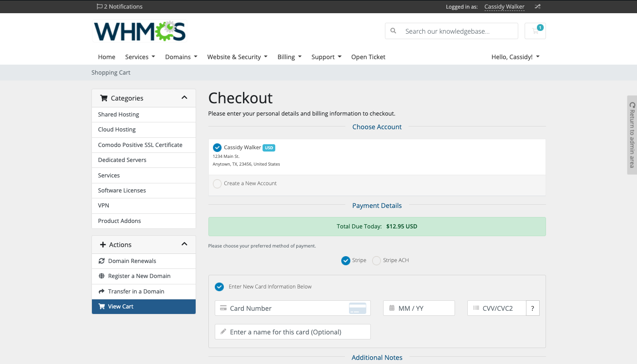The height and width of the screenshot is (364, 637).
Task: Select the Stripe payment radio button
Action: [346, 261]
